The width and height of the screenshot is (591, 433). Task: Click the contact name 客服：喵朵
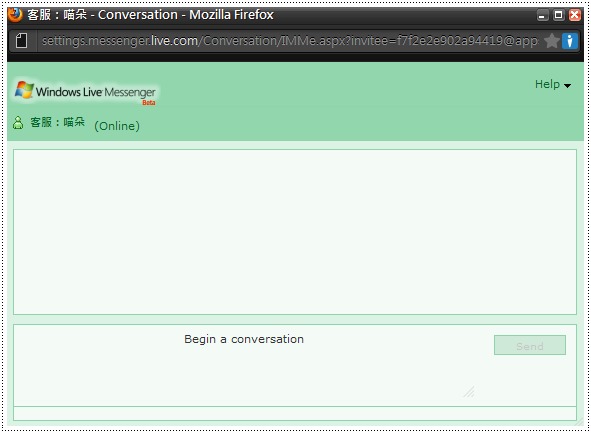tap(58, 122)
